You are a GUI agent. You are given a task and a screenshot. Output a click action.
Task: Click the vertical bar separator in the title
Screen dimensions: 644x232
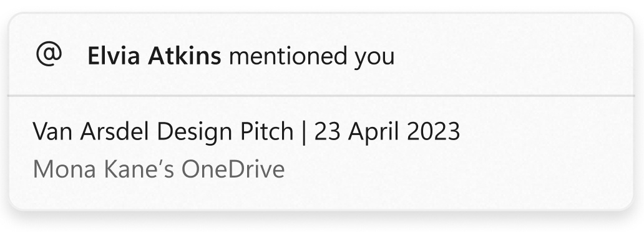coord(304,132)
